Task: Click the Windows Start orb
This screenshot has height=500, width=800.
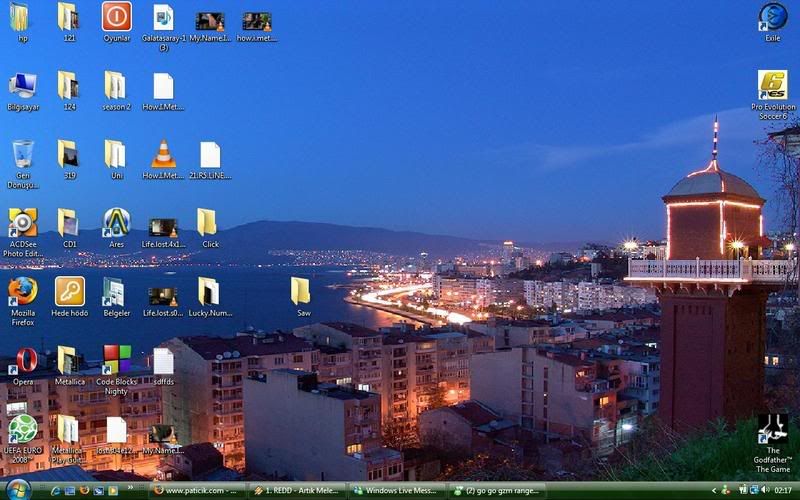Action: 17,490
